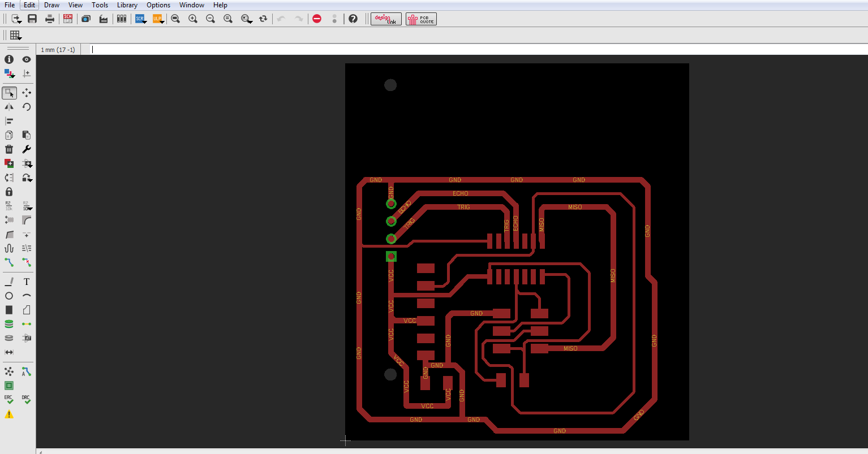
Task: Select the Name tool
Action: [x=9, y=206]
